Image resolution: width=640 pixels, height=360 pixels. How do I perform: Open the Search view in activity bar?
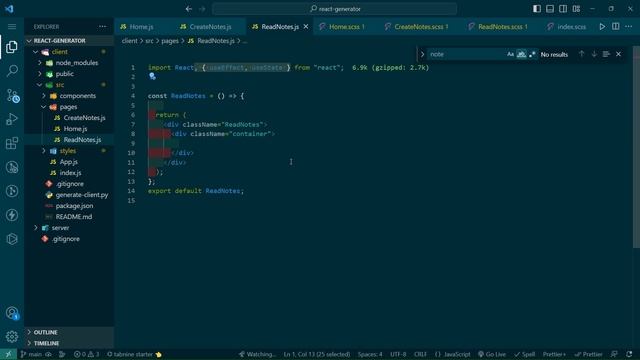click(x=12, y=71)
